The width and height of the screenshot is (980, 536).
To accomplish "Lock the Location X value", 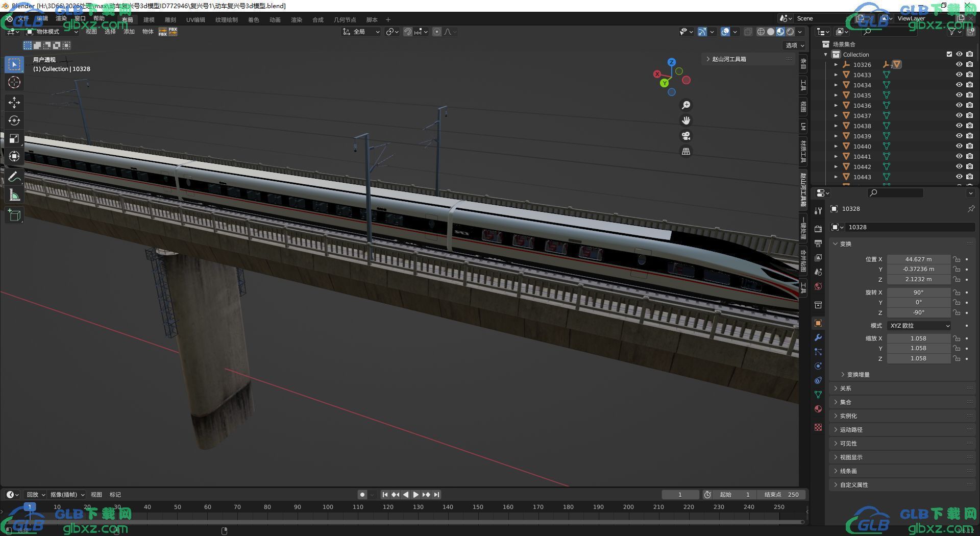I will (x=957, y=259).
